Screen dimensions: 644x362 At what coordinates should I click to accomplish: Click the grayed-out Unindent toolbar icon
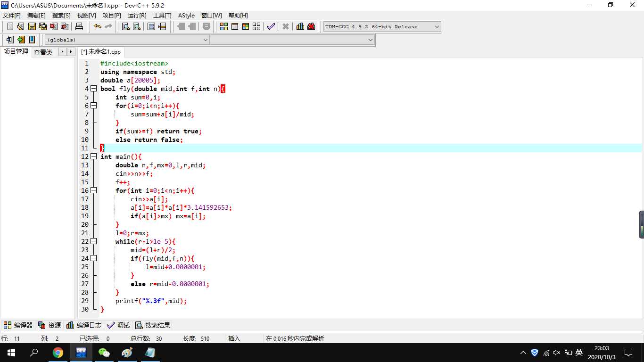192,26
